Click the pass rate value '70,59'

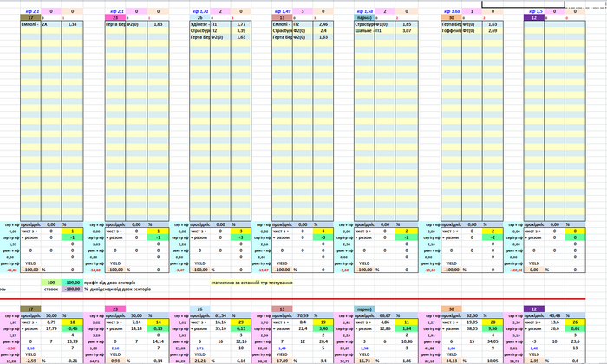303,315
